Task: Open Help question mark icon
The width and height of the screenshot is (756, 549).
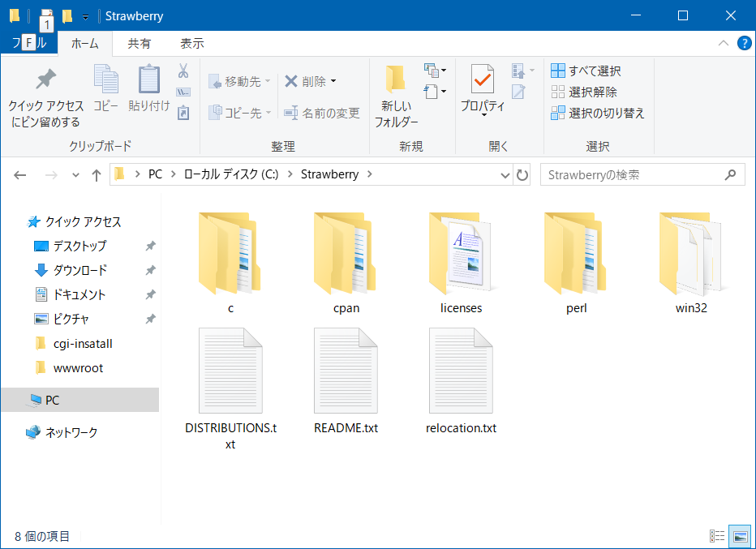Action: pos(745,43)
